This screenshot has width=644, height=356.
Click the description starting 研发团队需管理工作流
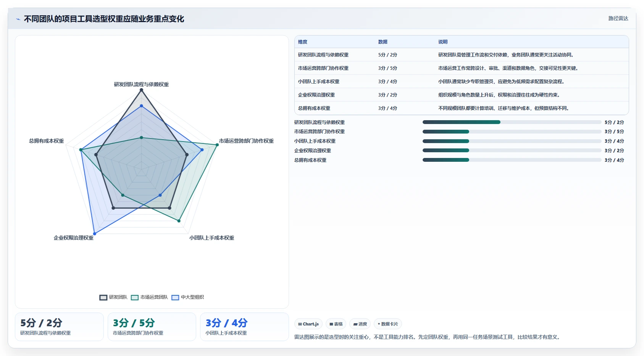tap(507, 55)
